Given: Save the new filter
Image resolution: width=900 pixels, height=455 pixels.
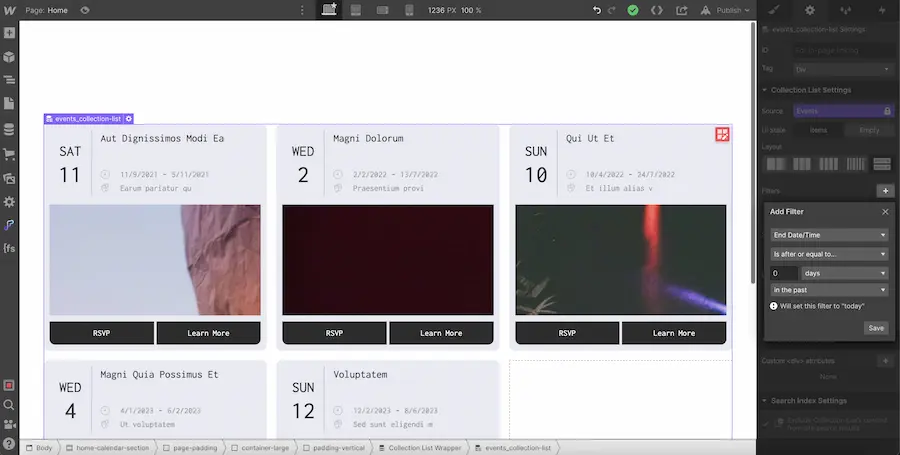Looking at the screenshot, I should pos(876,328).
